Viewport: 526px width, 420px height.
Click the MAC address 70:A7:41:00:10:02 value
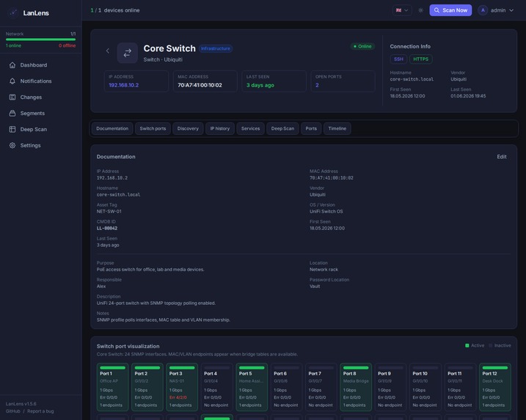pos(200,85)
